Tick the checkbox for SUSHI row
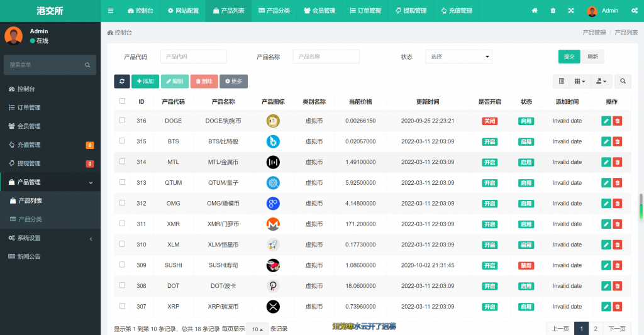The image size is (644, 335). tap(122, 265)
